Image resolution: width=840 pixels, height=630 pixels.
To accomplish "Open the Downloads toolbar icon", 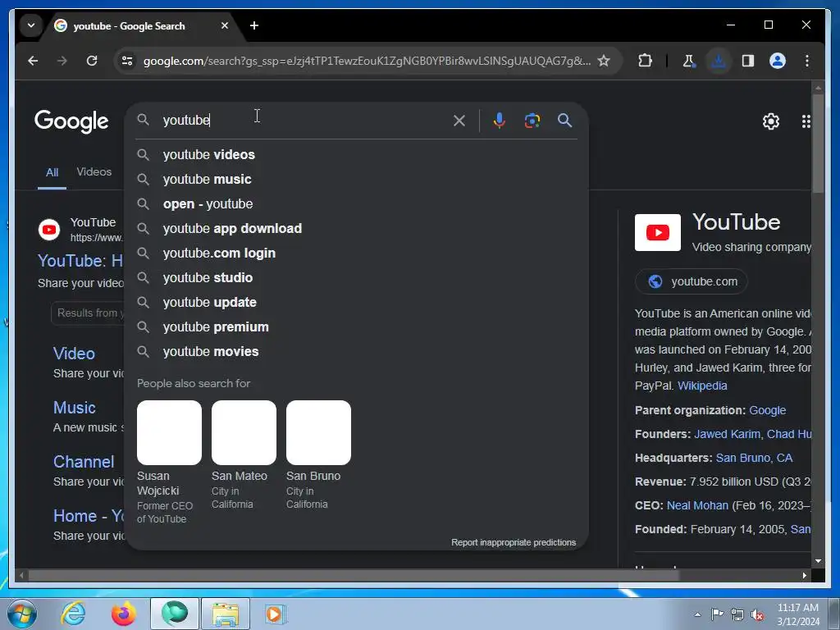I will [x=719, y=61].
